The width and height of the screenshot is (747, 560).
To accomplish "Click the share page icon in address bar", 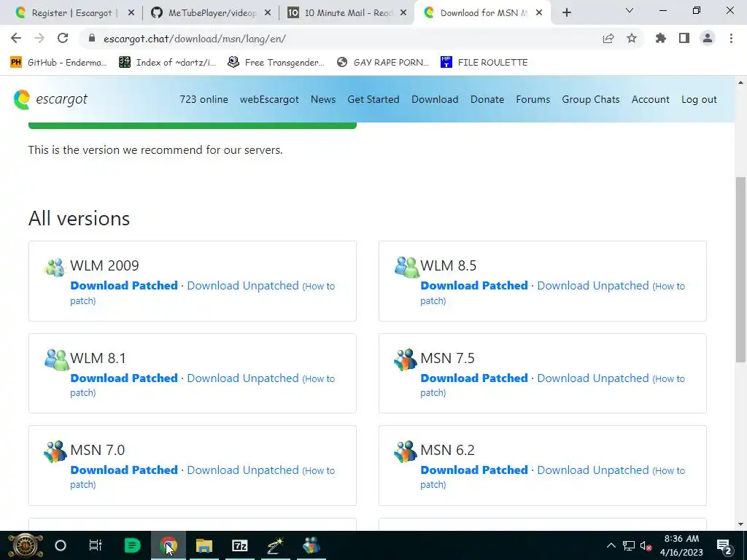I will point(608,39).
